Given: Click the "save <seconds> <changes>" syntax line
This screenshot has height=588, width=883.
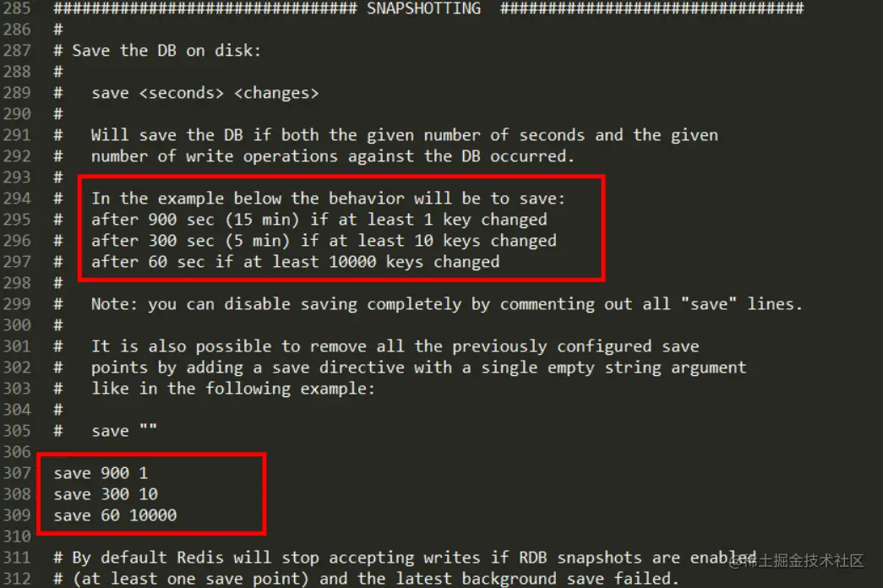Looking at the screenshot, I should (x=205, y=93).
